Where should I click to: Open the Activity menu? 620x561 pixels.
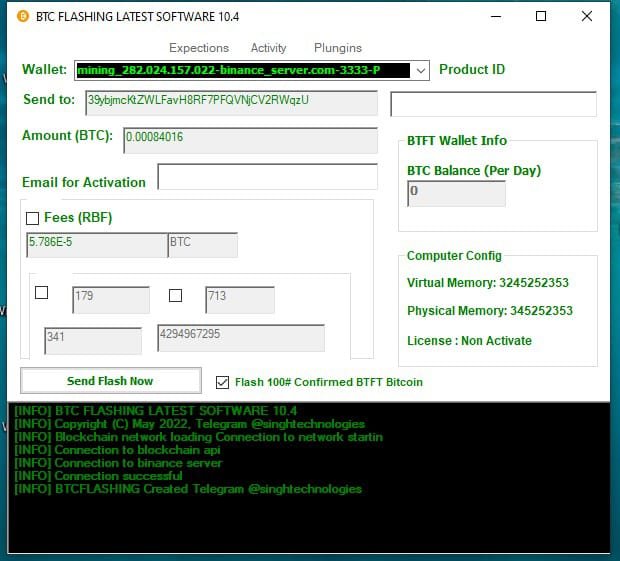click(x=268, y=48)
